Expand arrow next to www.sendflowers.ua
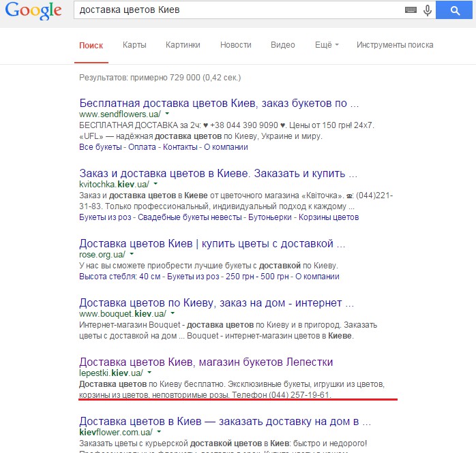The height and width of the screenshot is (453, 476). pyautogui.click(x=167, y=114)
